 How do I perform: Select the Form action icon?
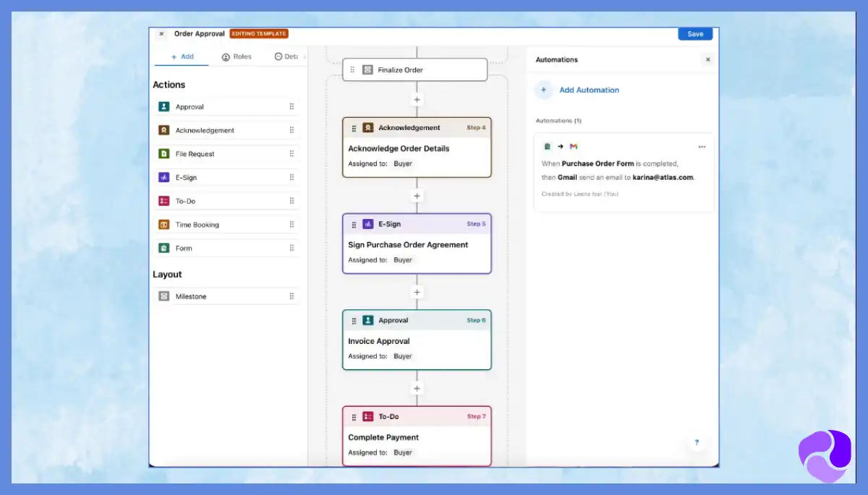pyautogui.click(x=163, y=248)
